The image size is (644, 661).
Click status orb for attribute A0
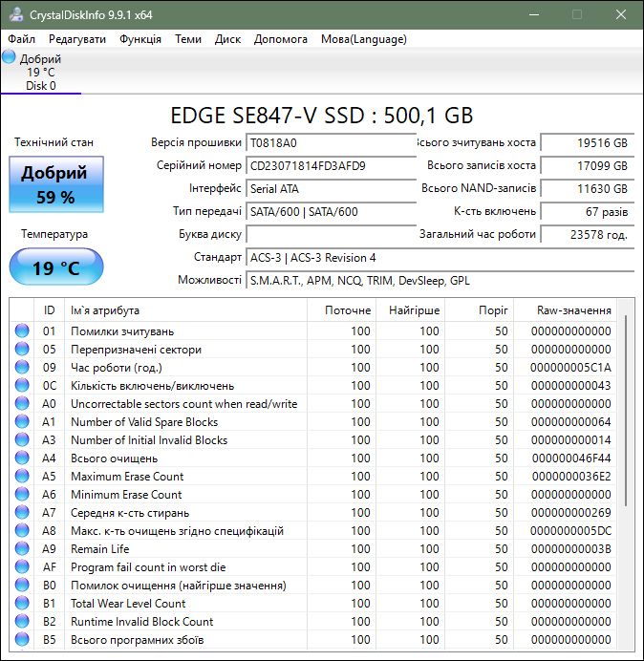[22, 403]
